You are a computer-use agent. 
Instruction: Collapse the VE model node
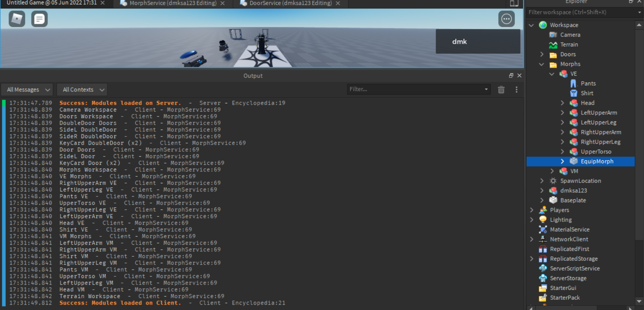(552, 74)
